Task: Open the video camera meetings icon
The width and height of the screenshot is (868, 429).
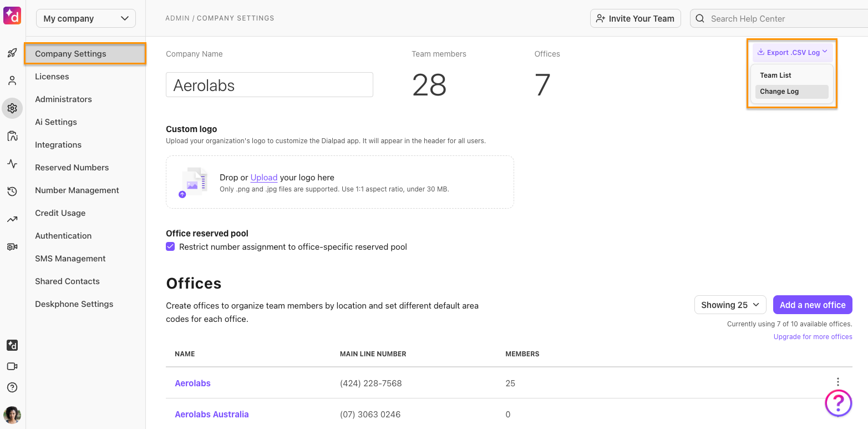Action: click(x=12, y=366)
